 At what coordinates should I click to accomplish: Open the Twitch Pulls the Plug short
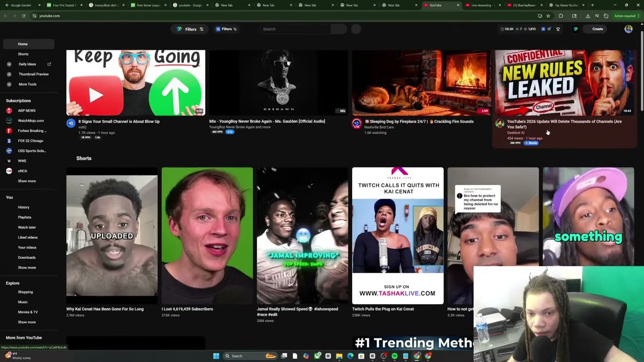(398, 236)
